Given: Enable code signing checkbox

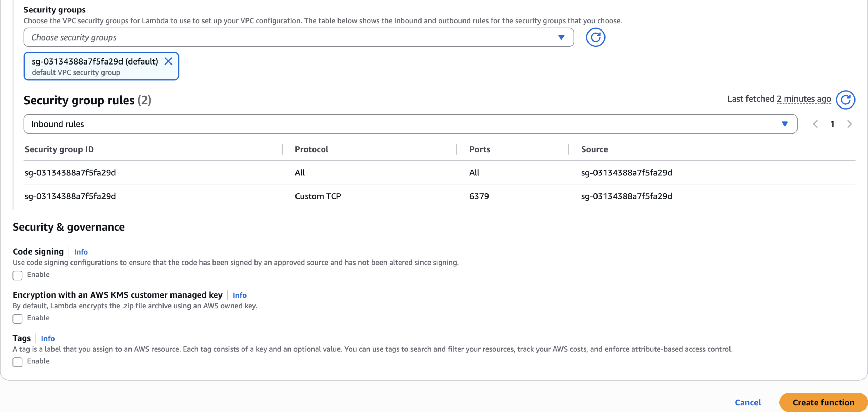Looking at the screenshot, I should click(x=17, y=275).
